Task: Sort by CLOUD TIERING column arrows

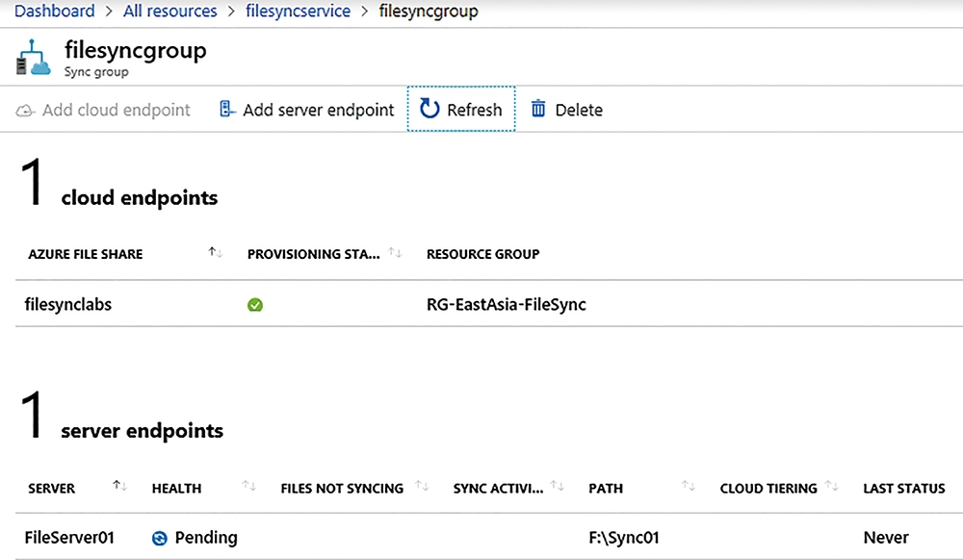Action: [832, 486]
